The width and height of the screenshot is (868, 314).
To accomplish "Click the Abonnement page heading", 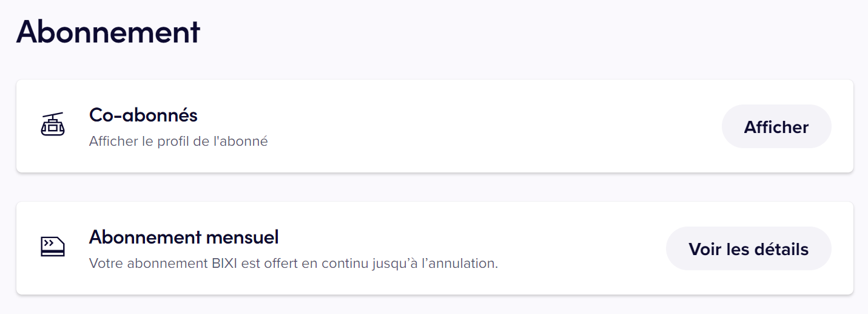I will pos(108,32).
